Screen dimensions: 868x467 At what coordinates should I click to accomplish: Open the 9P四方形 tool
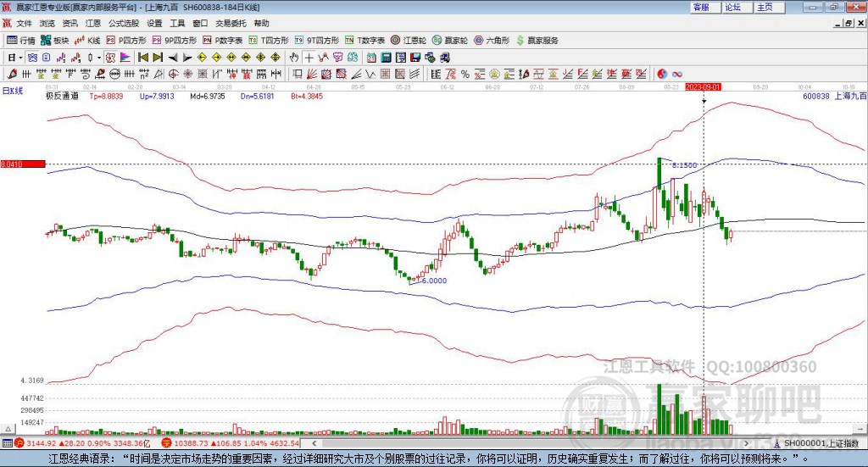[175, 41]
